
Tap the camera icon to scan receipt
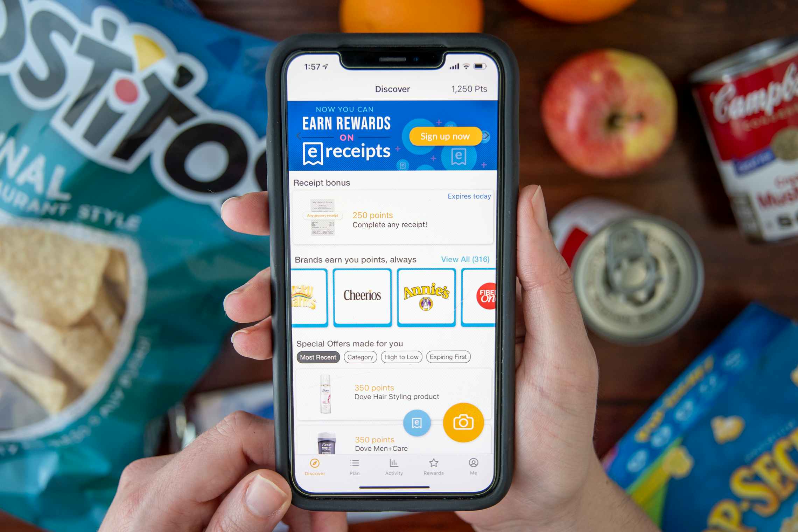coord(463,422)
